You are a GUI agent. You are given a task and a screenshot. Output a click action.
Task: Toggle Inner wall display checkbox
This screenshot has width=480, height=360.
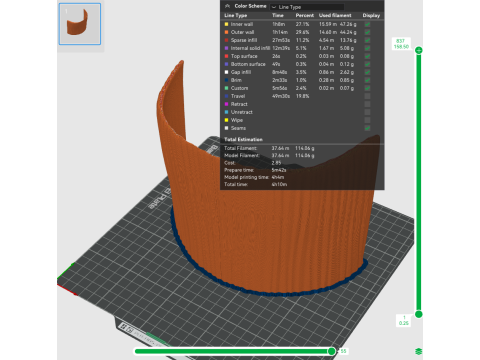(x=367, y=24)
